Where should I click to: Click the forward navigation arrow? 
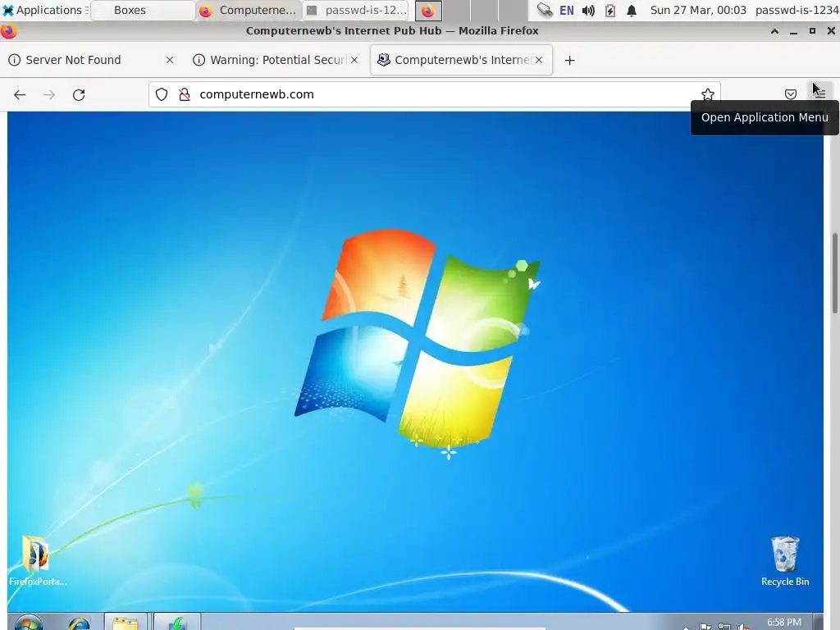click(49, 95)
